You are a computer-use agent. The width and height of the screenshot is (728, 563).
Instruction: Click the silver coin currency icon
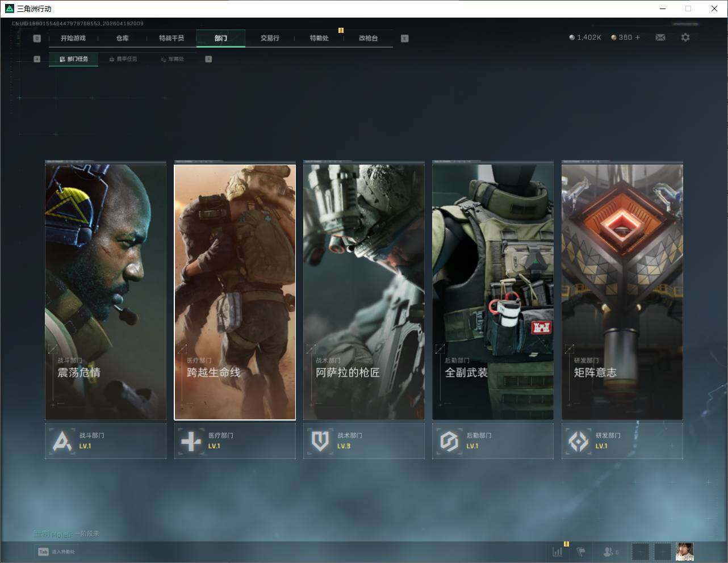572,37
